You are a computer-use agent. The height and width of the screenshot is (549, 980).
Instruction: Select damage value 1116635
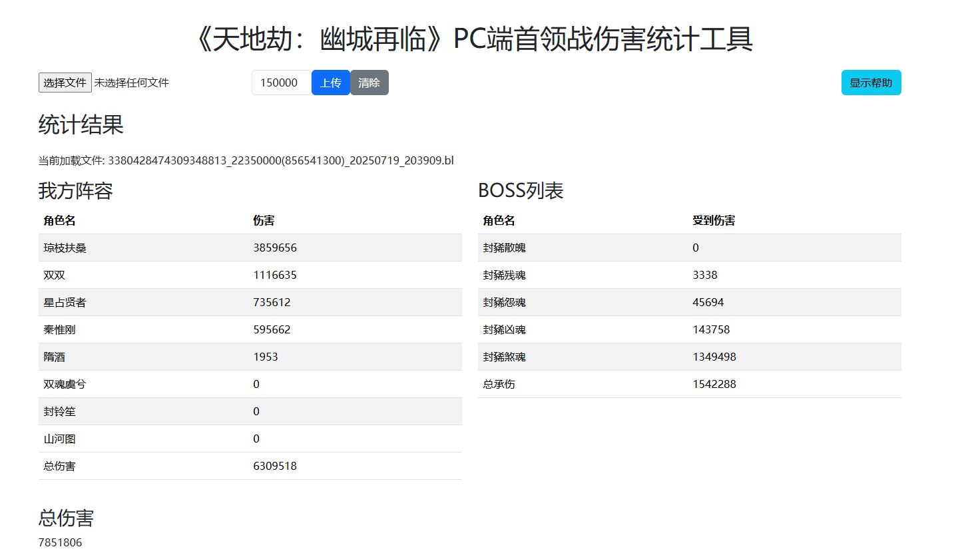275,275
